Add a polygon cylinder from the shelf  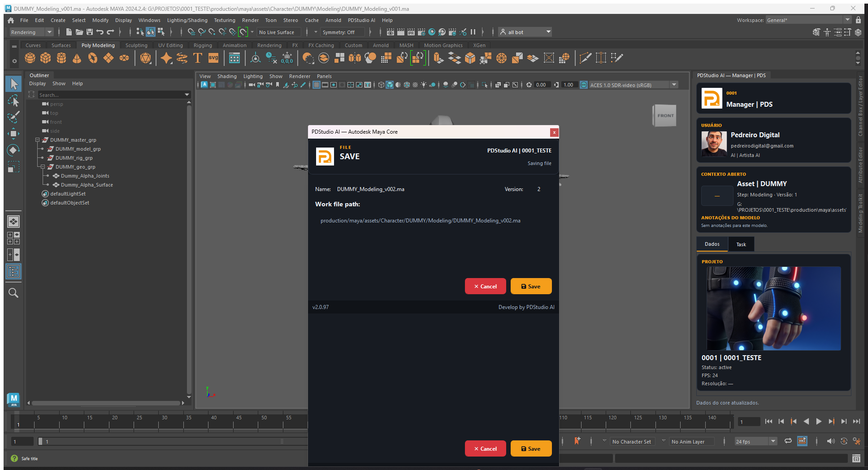[61, 58]
